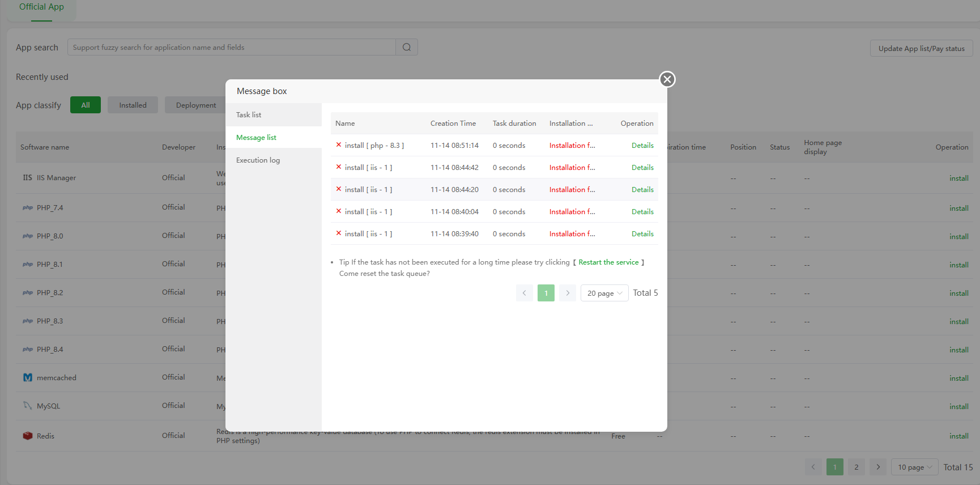The height and width of the screenshot is (485, 980).
Task: Click the IIS Manager app icon
Action: point(27,178)
